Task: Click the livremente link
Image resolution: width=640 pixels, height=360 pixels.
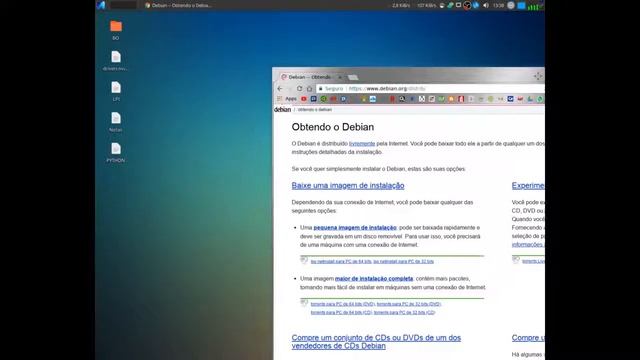Action: pos(362,144)
